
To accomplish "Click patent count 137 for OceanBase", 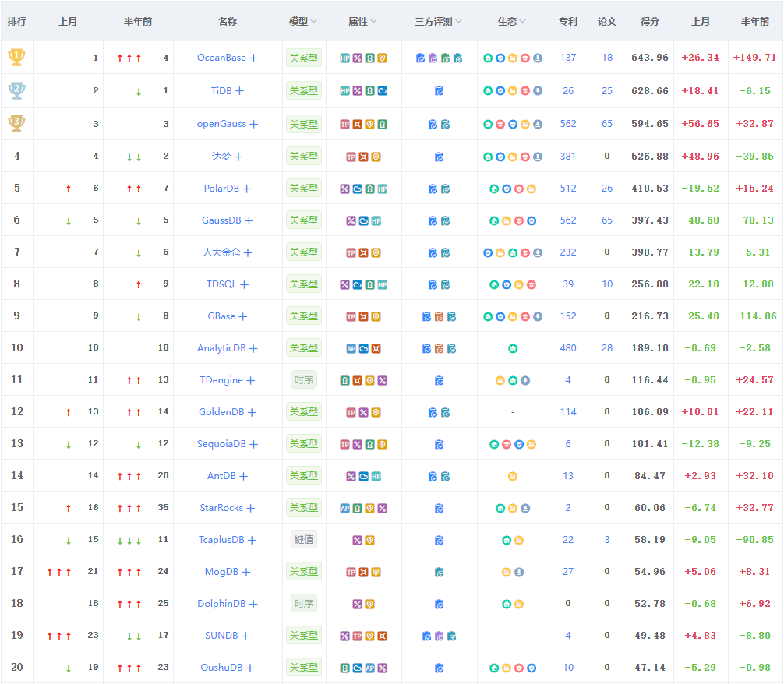I will click(567, 58).
